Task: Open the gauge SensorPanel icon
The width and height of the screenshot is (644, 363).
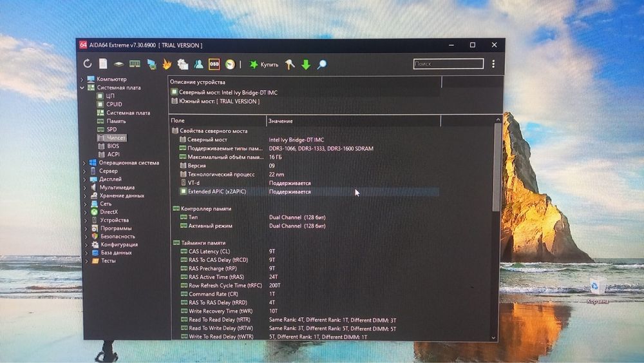Action: pos(230,64)
